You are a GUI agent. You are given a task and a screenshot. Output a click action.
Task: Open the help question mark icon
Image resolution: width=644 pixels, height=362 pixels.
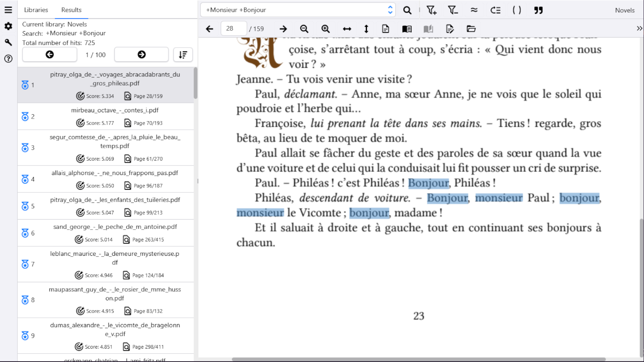click(x=8, y=59)
